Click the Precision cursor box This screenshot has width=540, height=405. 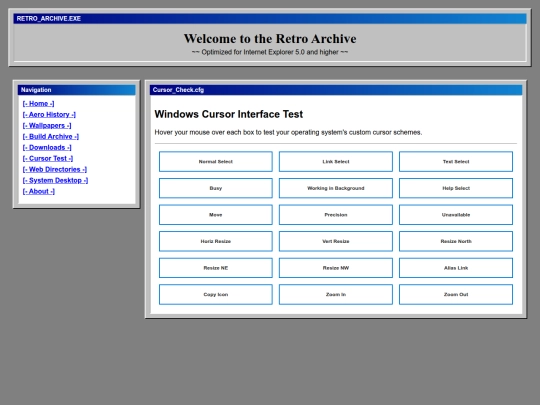pyautogui.click(x=336, y=215)
